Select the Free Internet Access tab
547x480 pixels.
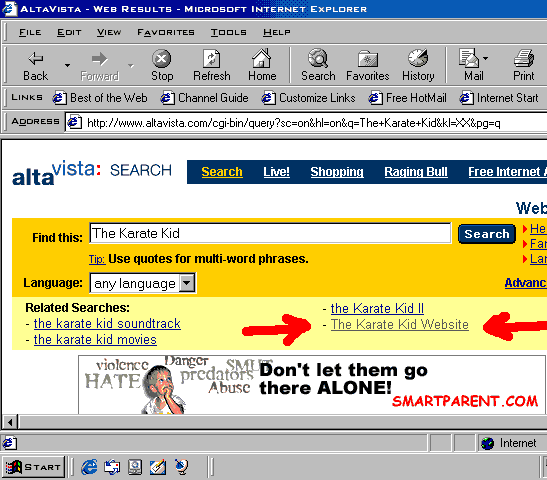click(x=507, y=172)
